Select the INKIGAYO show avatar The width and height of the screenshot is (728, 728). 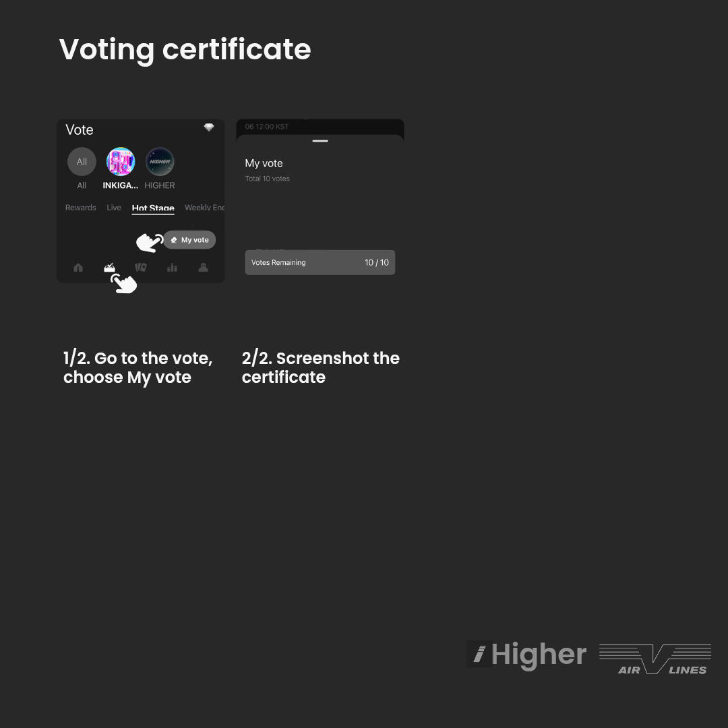point(121,162)
